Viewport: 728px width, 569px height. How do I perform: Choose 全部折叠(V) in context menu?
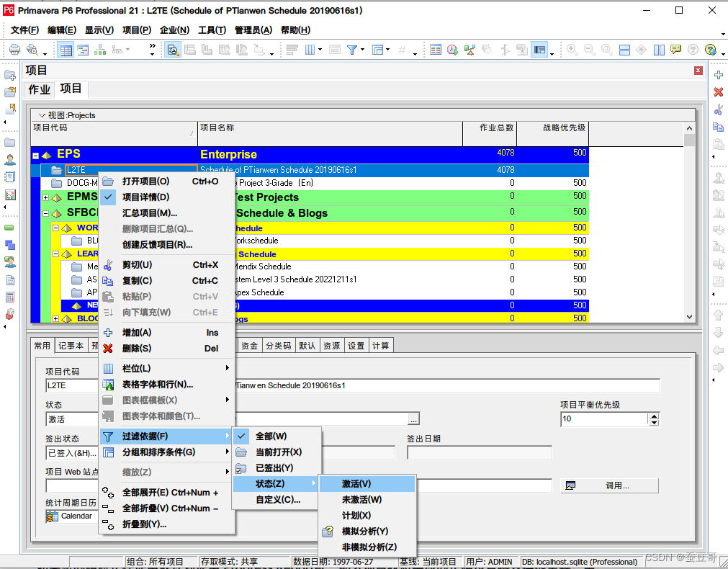(167, 508)
